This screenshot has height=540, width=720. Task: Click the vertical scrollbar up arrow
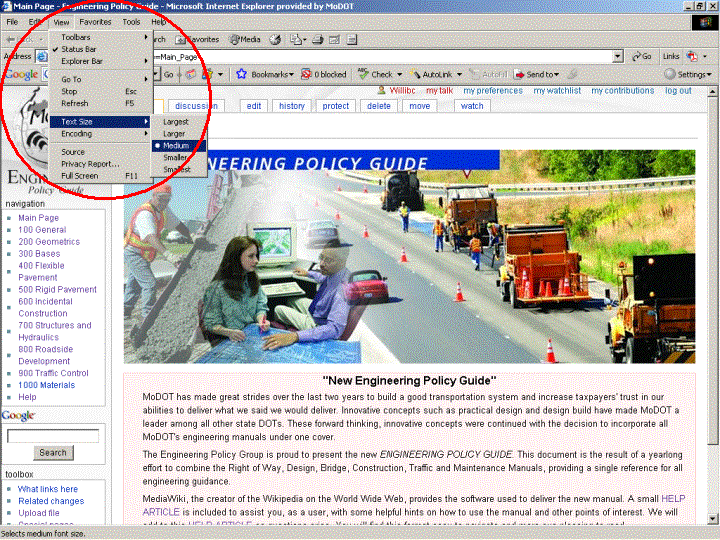tap(712, 91)
